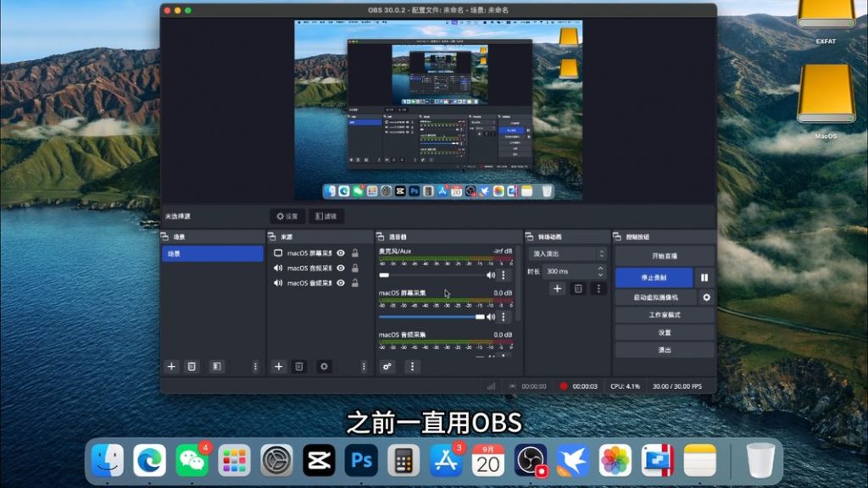
Task: Adjust the macOS 屏幕采集 volume slider
Action: coord(431,317)
